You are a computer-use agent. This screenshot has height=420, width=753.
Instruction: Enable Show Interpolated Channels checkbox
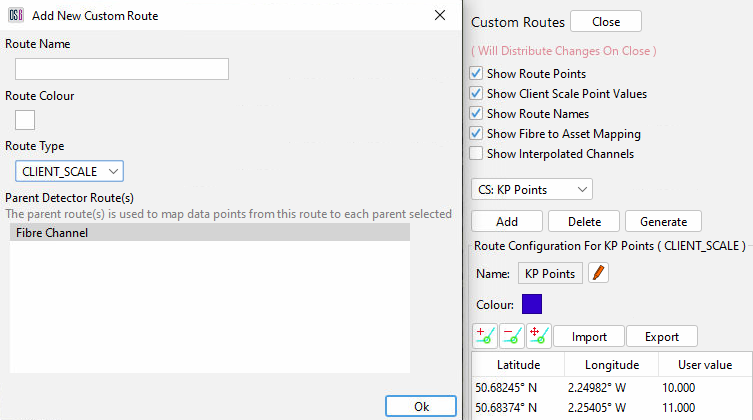tap(477, 154)
